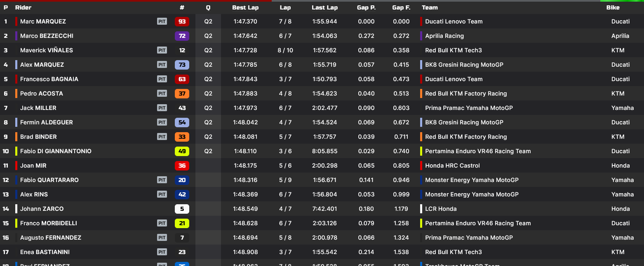
Task: Sort by the Bike column header
Action: pos(613,7)
